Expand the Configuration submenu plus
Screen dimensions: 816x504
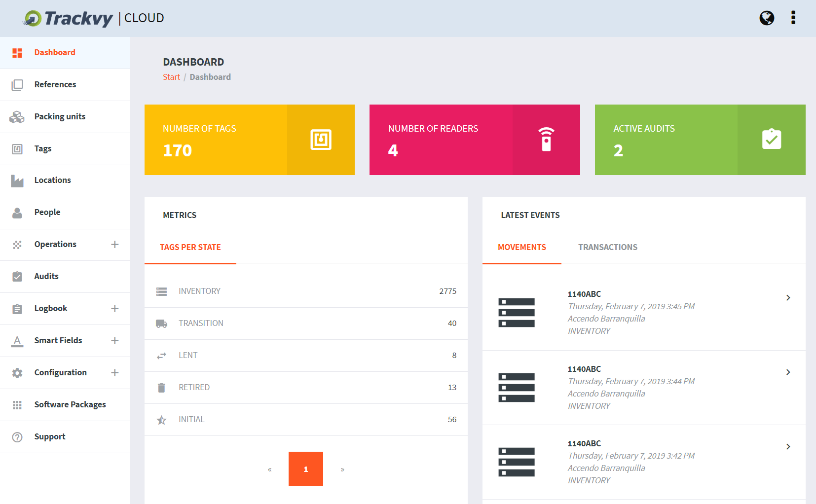(x=115, y=373)
